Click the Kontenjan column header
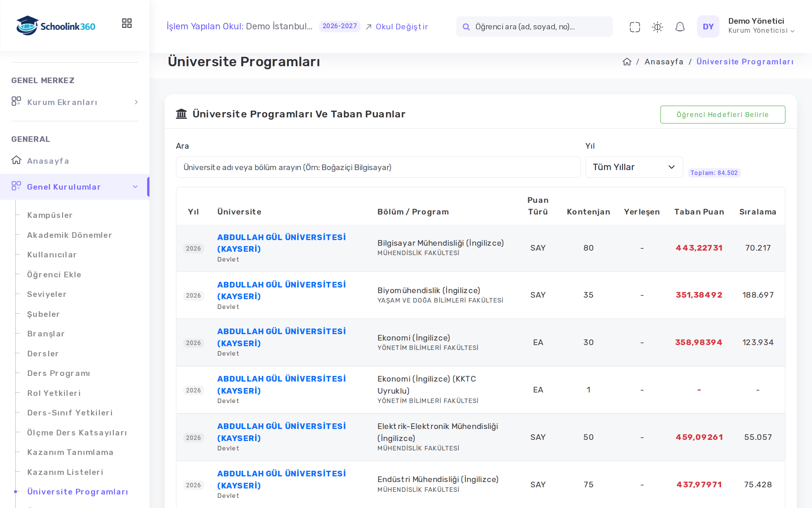 (588, 212)
